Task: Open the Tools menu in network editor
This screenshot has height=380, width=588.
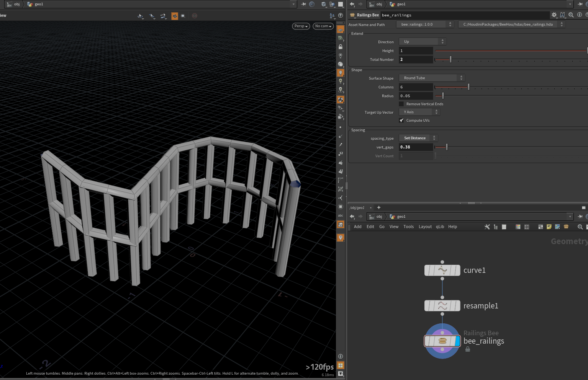Action: [x=409, y=227]
